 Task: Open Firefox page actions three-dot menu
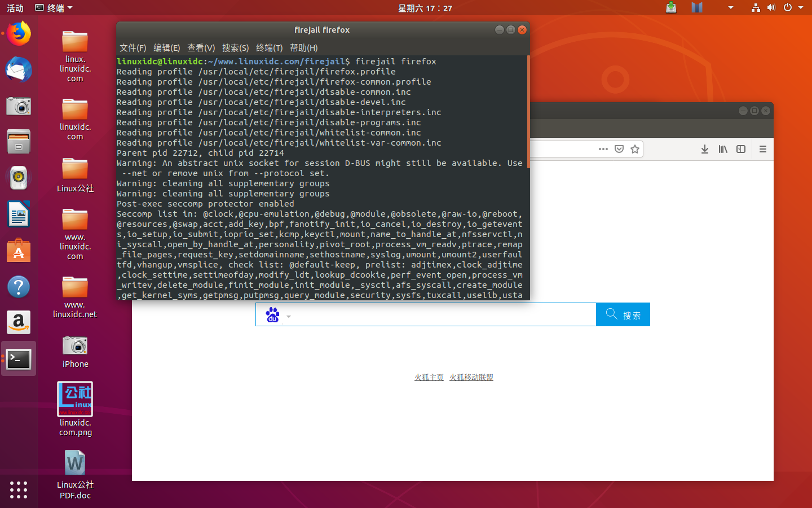point(603,149)
